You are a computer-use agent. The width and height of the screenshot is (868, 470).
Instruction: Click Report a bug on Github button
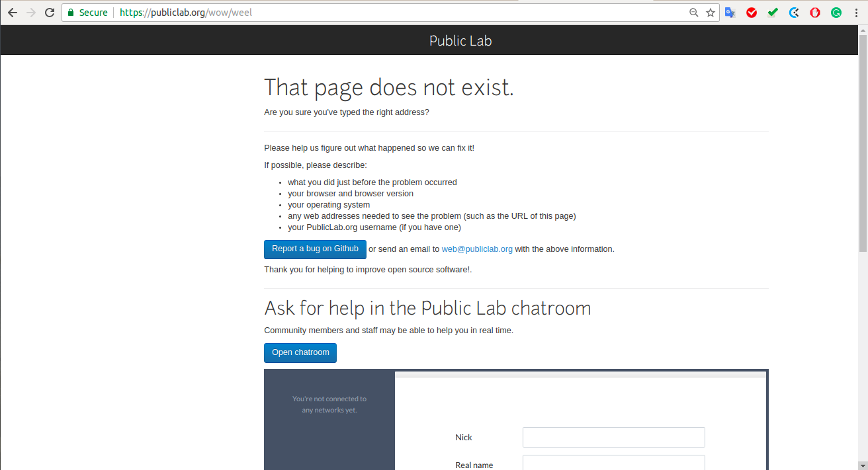(x=315, y=249)
